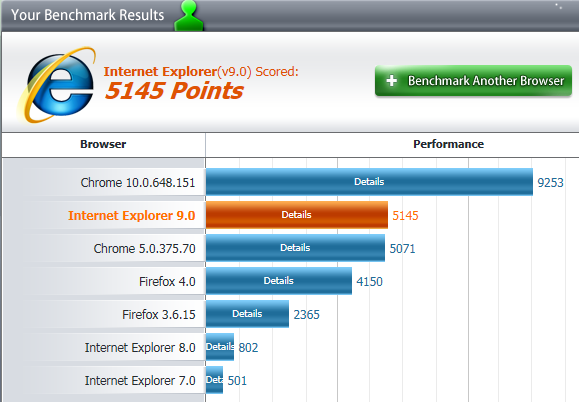The width and height of the screenshot is (579, 402).
Task: Open Details for Chrome 5.0.375.70 bar
Action: click(295, 248)
